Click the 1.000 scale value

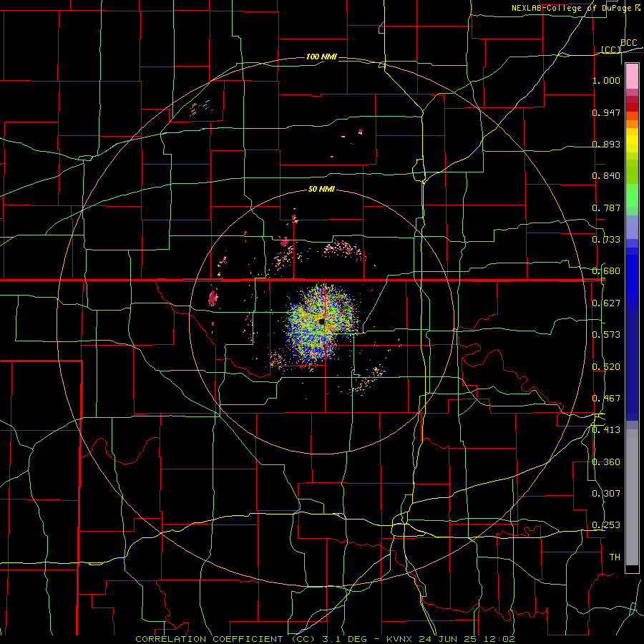tap(606, 80)
